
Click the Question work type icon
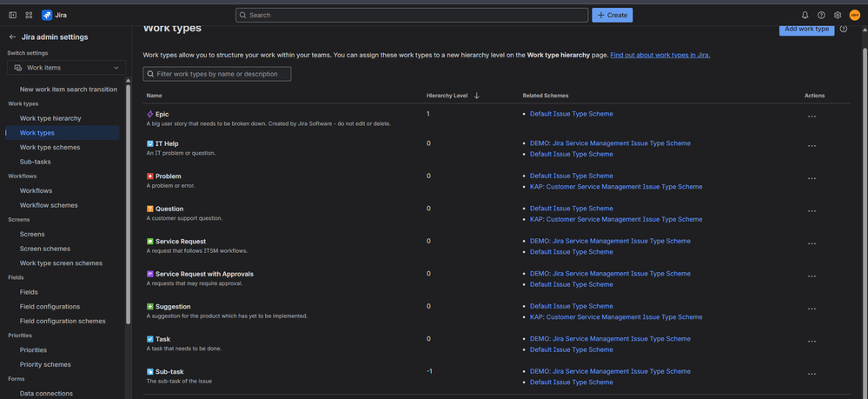pos(150,209)
